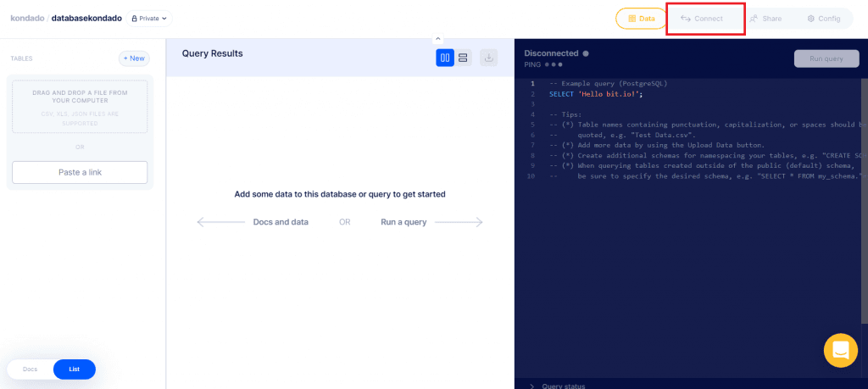Click the download query results icon
This screenshot has width=868, height=389.
[488, 58]
